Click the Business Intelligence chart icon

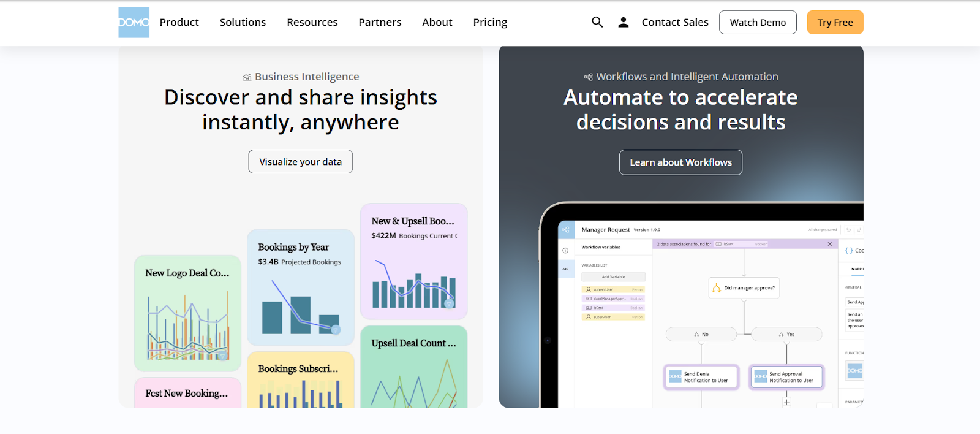tap(247, 77)
